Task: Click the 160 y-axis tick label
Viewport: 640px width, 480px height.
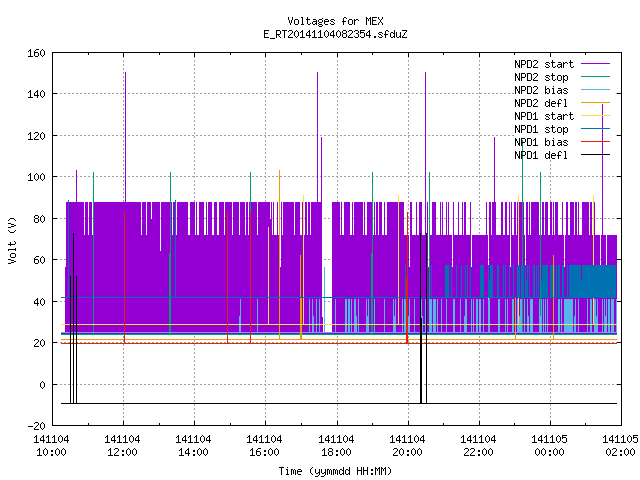Action: tap(36, 53)
